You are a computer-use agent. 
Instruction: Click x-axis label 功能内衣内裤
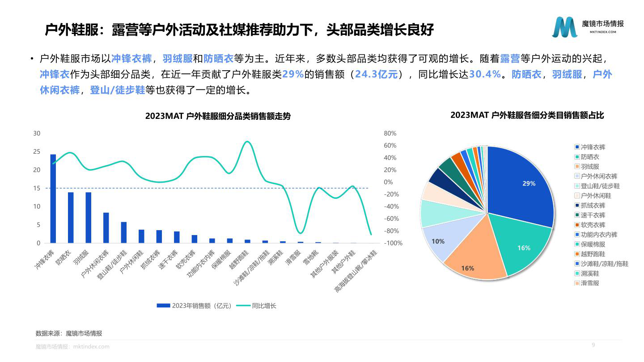tap(201, 264)
